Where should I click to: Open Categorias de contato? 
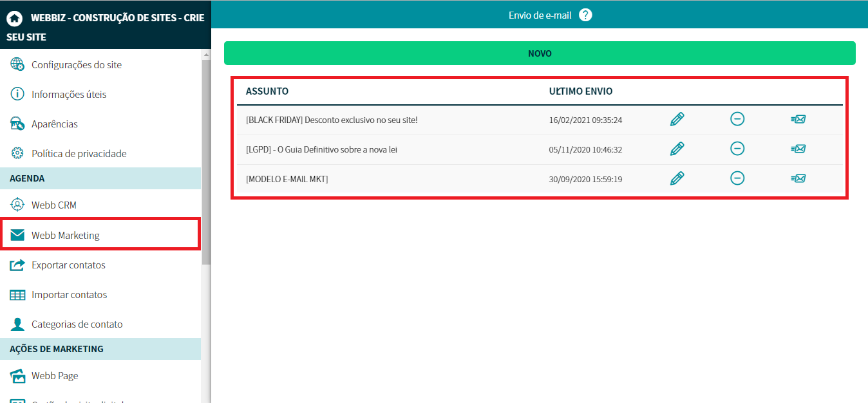(77, 324)
